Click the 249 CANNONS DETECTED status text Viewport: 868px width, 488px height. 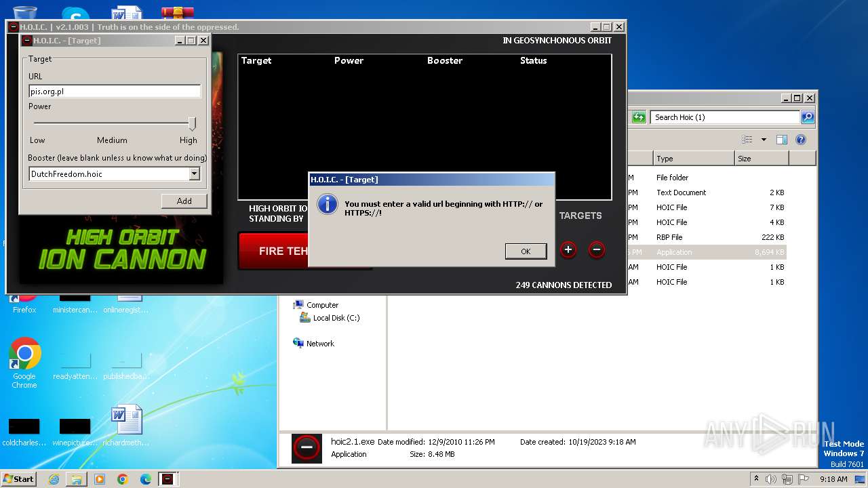[564, 285]
